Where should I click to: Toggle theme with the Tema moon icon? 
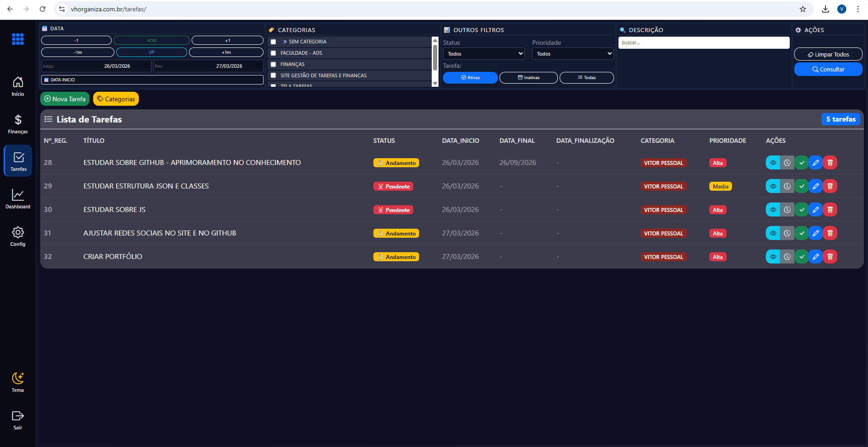click(18, 382)
